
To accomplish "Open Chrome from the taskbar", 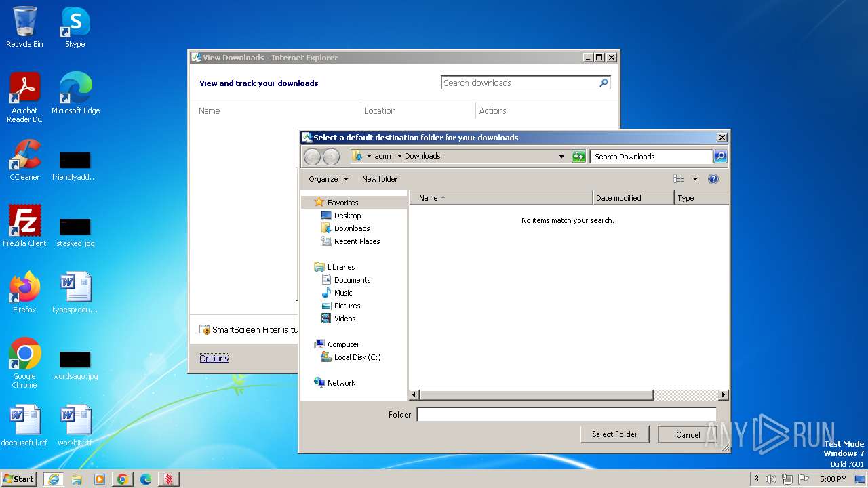I will [x=122, y=479].
